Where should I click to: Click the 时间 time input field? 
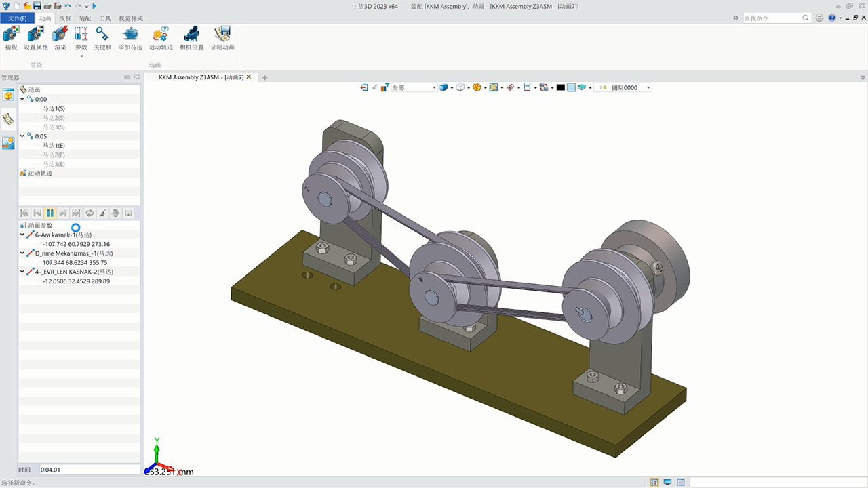point(88,469)
